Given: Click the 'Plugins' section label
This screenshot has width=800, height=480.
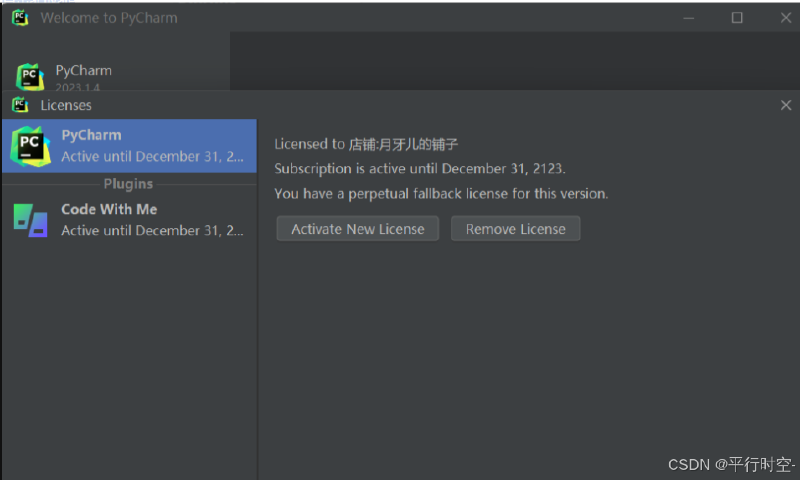Looking at the screenshot, I should point(128,184).
